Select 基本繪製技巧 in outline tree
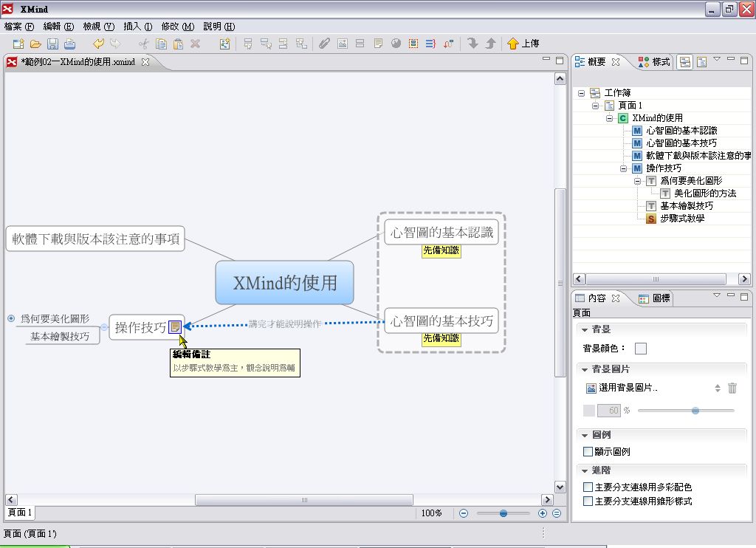 tap(687, 206)
